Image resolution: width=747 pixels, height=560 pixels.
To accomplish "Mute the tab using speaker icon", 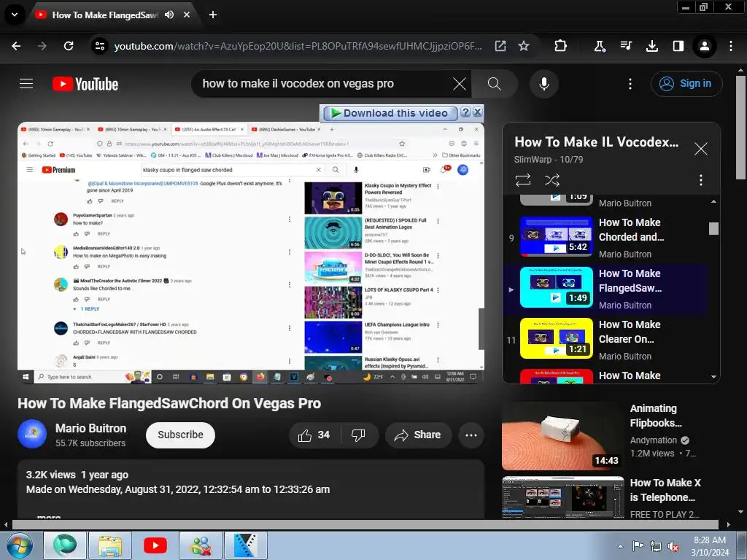I will [x=169, y=15].
